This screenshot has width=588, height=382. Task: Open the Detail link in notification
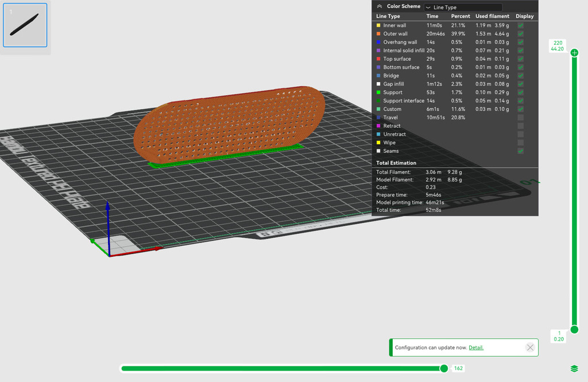pos(476,348)
